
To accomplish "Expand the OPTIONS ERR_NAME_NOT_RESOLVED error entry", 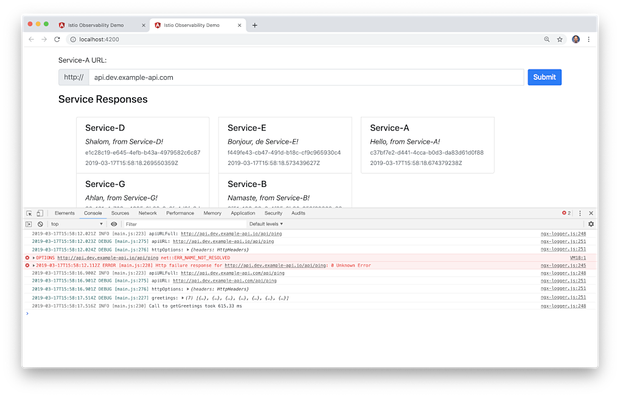I will pyautogui.click(x=34, y=258).
